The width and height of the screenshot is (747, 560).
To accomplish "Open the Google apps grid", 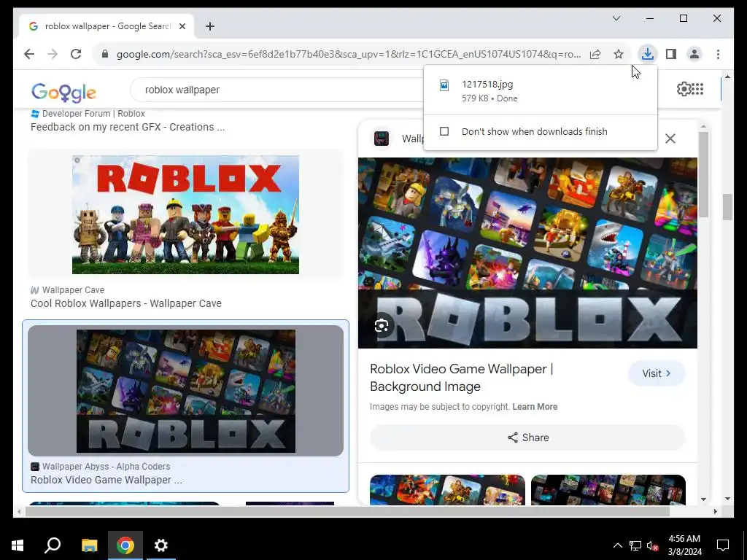I will 697,89.
